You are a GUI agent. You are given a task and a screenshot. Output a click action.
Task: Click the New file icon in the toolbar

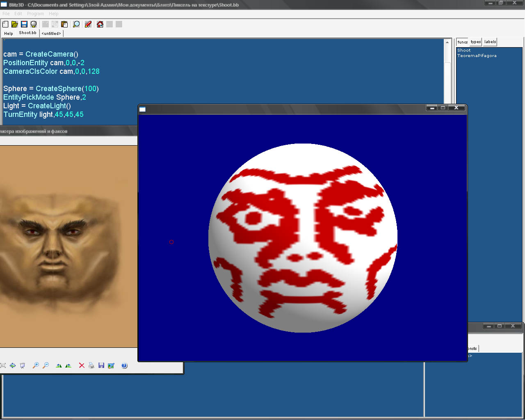click(5, 24)
